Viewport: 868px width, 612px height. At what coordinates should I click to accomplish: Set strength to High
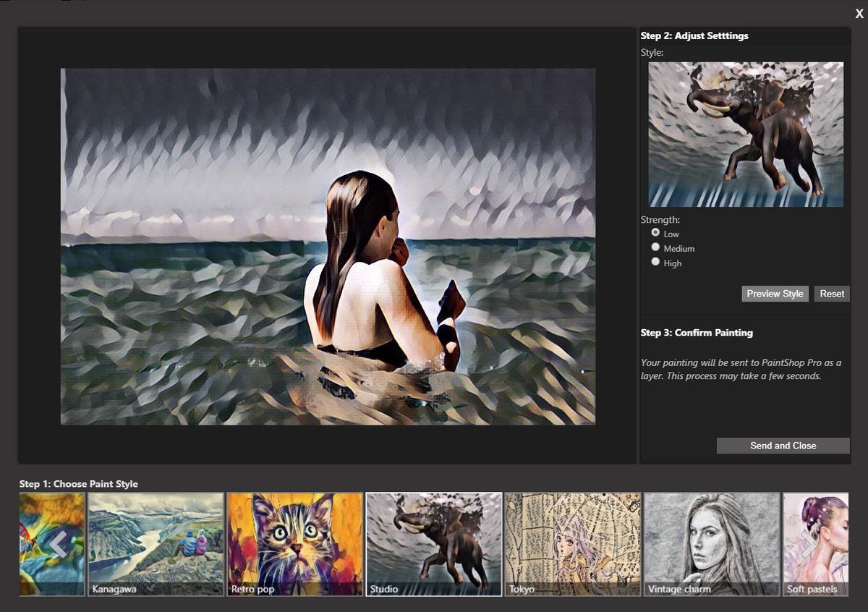tap(655, 261)
